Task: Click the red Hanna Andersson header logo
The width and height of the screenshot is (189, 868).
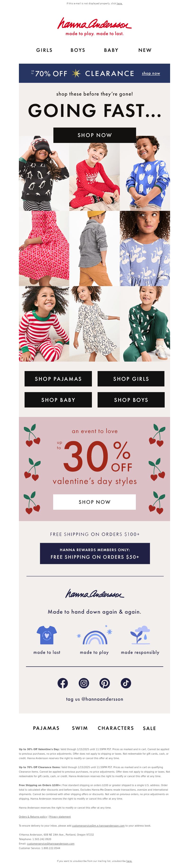Action: click(94, 27)
